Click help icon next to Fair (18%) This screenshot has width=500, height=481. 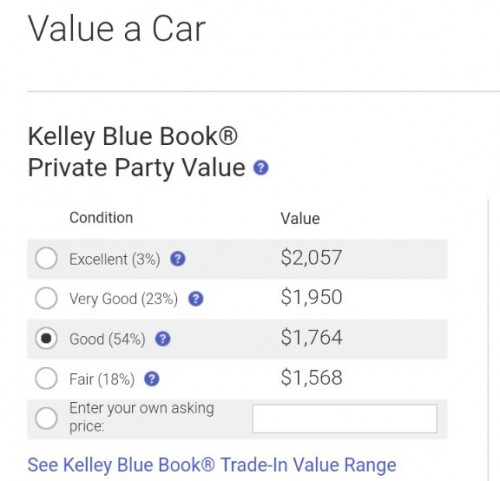(152, 379)
